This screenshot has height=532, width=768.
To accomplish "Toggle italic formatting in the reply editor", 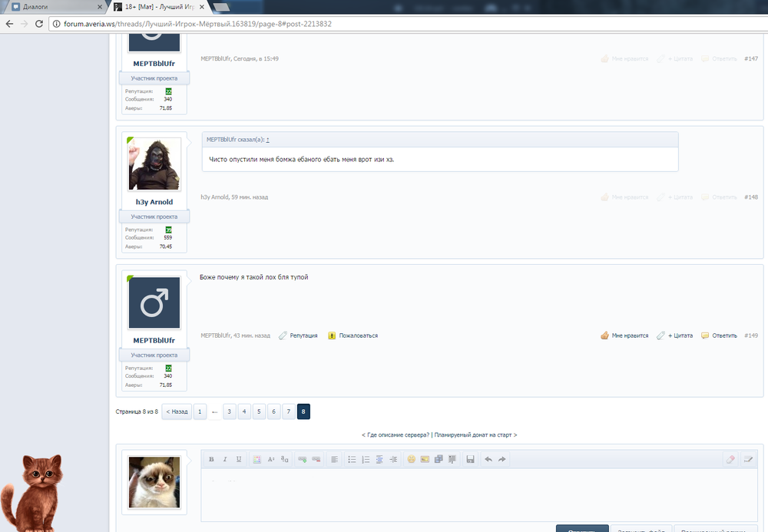I will click(x=225, y=459).
